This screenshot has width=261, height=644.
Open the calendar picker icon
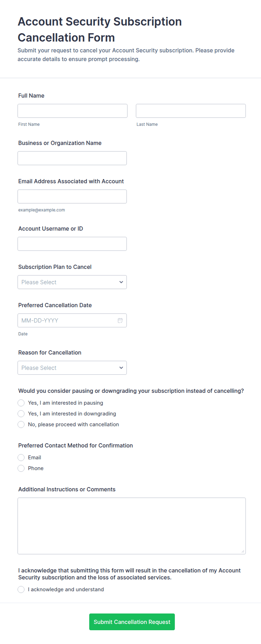coord(120,320)
